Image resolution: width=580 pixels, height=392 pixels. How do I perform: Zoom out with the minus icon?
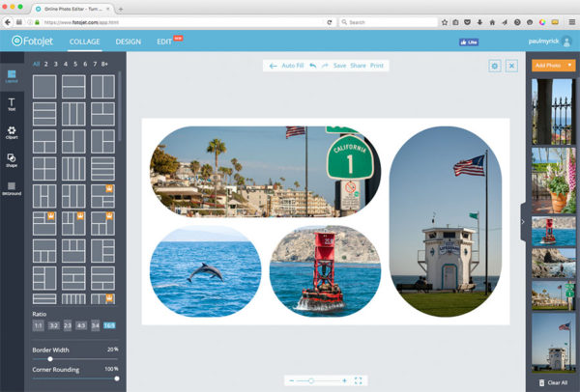click(x=292, y=380)
